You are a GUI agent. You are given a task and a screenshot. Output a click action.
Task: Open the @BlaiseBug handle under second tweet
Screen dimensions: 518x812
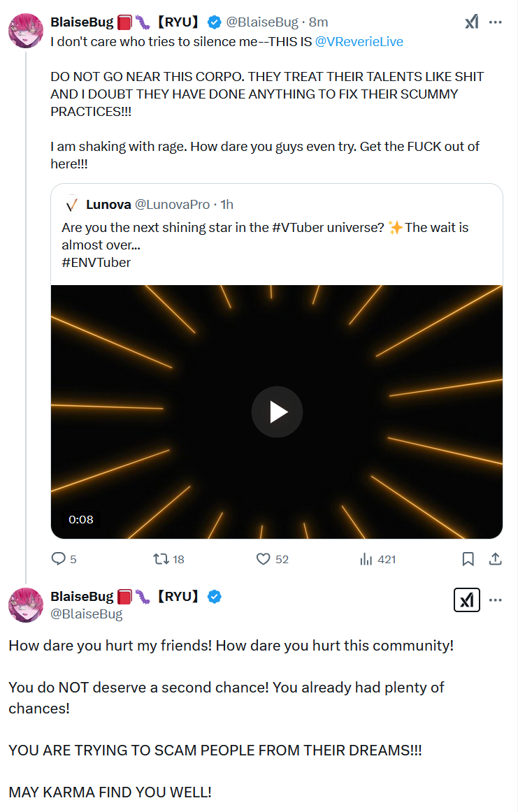pos(86,614)
